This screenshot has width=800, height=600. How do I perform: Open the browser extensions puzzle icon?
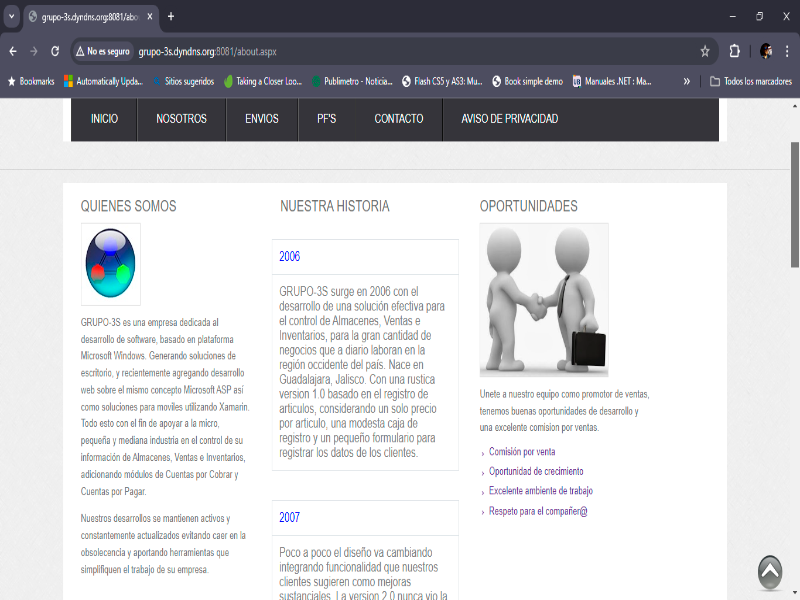735,51
